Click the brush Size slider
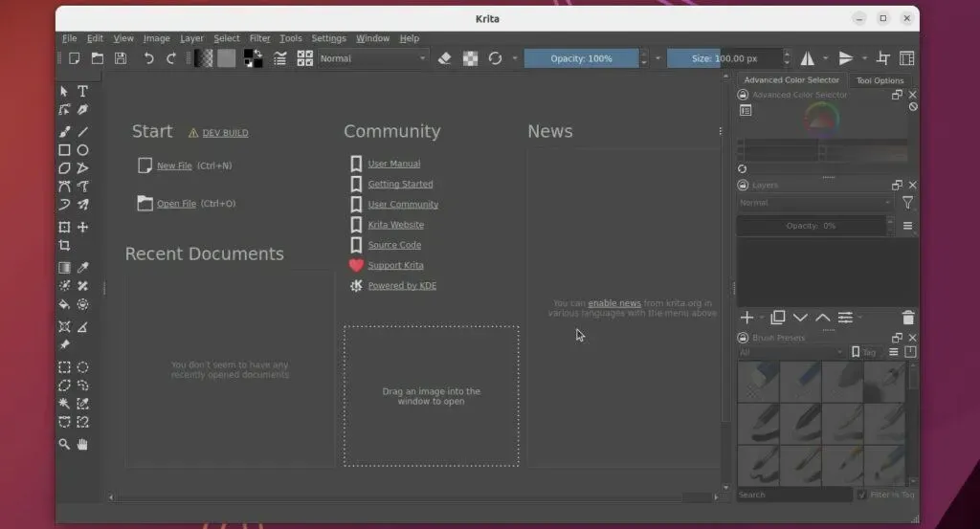 [724, 58]
